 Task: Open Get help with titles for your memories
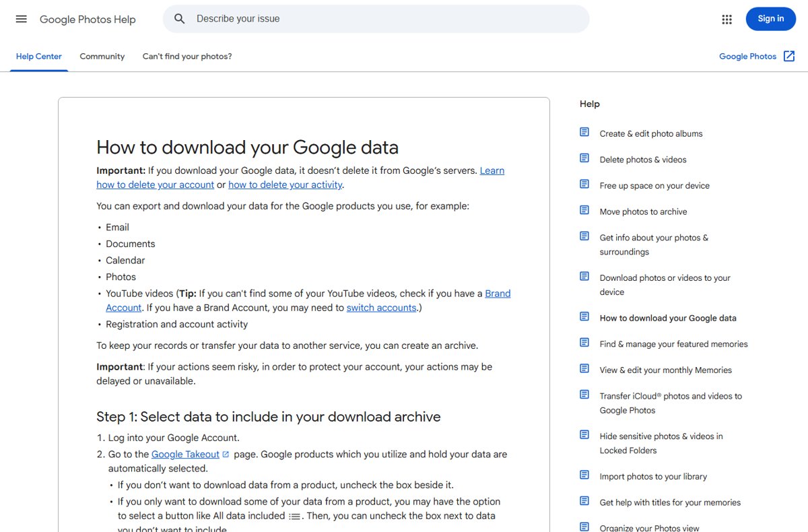(670, 502)
